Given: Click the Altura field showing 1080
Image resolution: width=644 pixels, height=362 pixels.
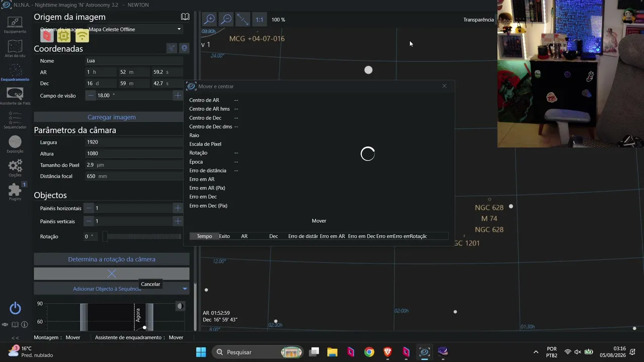Looking at the screenshot, I should (134, 153).
